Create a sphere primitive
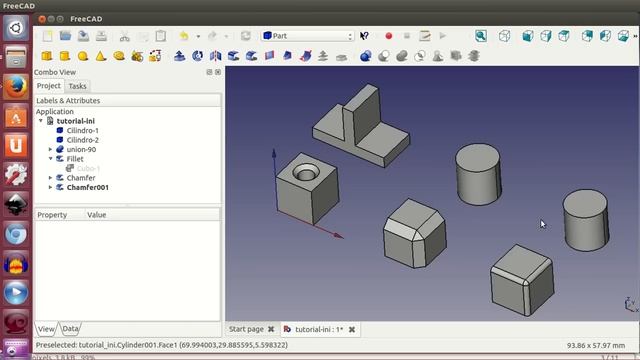The width and height of the screenshot is (640, 360). pos(83,56)
